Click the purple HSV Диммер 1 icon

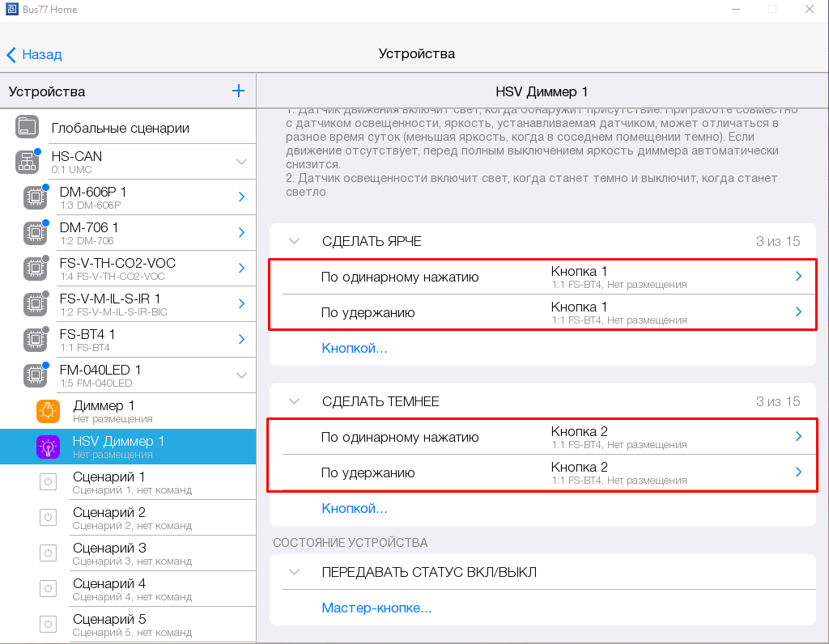[49, 447]
